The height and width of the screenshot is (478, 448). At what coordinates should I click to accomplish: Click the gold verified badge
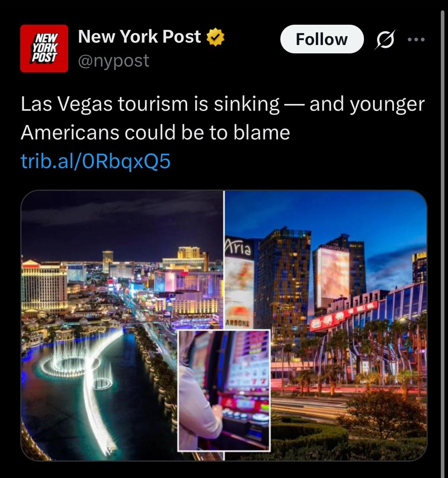coord(216,37)
